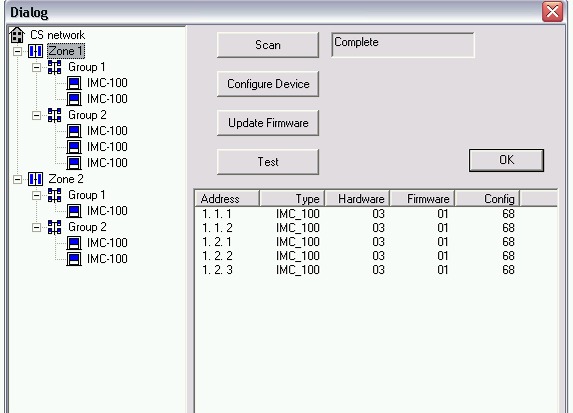Click Group 2 icon under Zone 2

54,227
